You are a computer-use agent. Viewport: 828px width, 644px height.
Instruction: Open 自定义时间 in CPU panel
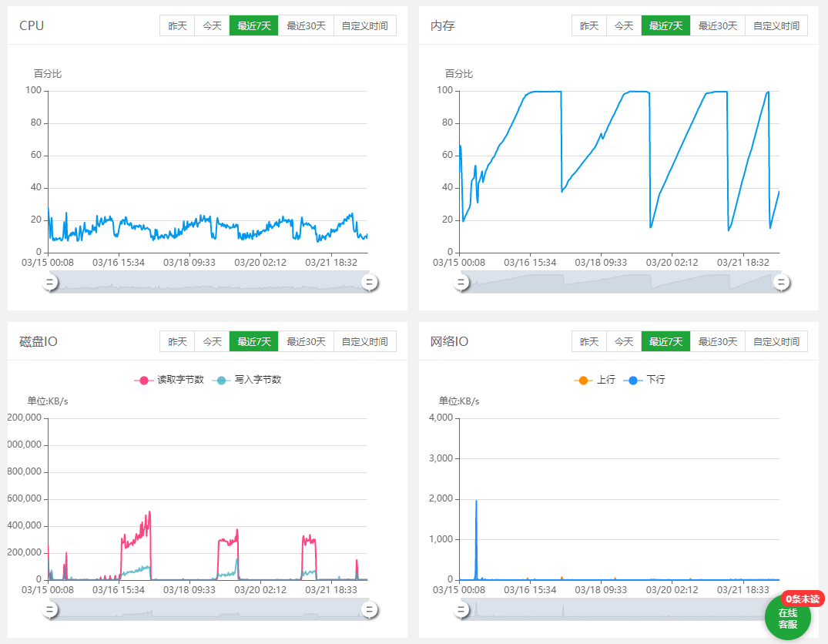click(x=365, y=26)
